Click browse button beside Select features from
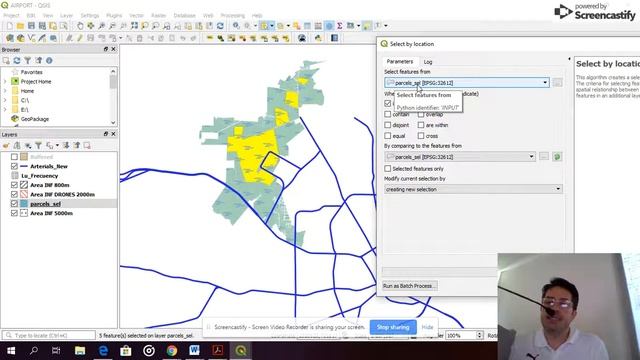The width and height of the screenshot is (640, 360). tap(557, 82)
